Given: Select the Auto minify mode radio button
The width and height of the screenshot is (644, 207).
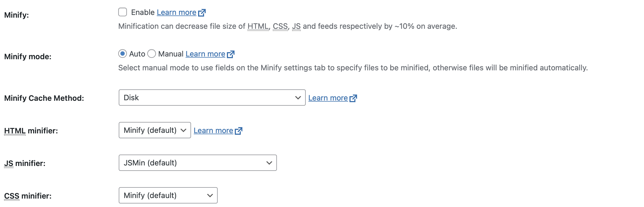Looking at the screenshot, I should pos(123,54).
